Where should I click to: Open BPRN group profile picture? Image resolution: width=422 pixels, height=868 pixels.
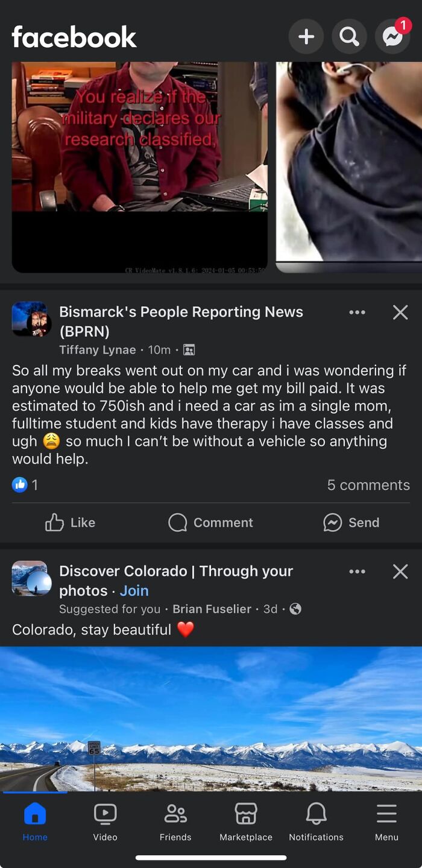[x=30, y=319]
